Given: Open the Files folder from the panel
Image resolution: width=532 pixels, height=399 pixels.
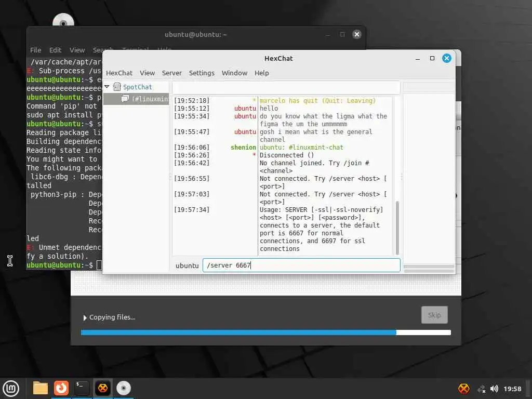Looking at the screenshot, I should coord(41,388).
